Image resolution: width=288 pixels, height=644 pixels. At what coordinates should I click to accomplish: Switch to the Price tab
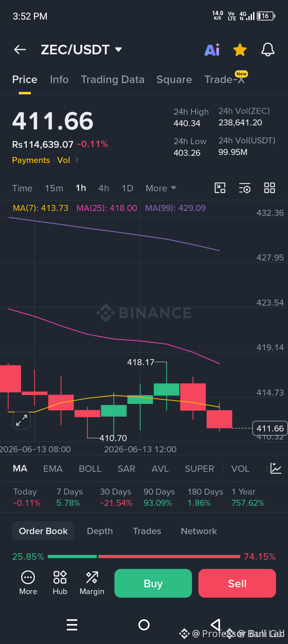tap(25, 80)
